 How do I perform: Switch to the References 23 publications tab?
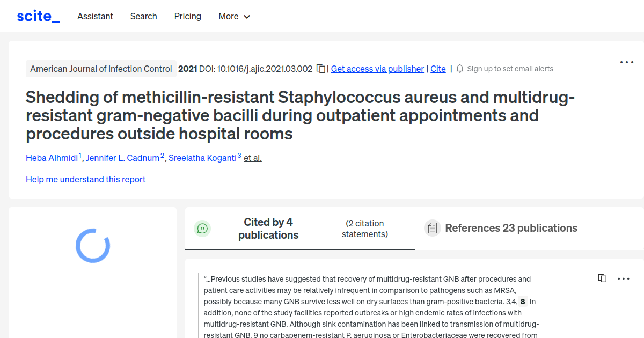511,228
